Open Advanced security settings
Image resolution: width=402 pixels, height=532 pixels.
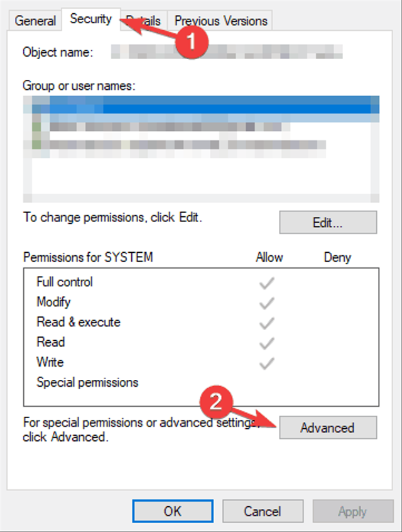(x=327, y=428)
